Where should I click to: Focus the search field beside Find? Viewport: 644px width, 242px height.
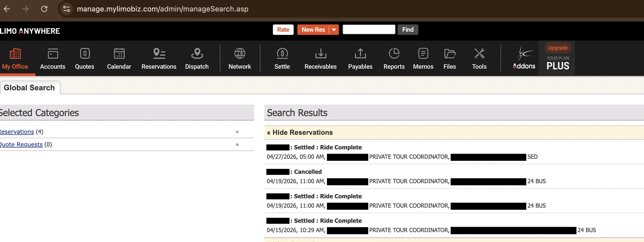click(369, 30)
